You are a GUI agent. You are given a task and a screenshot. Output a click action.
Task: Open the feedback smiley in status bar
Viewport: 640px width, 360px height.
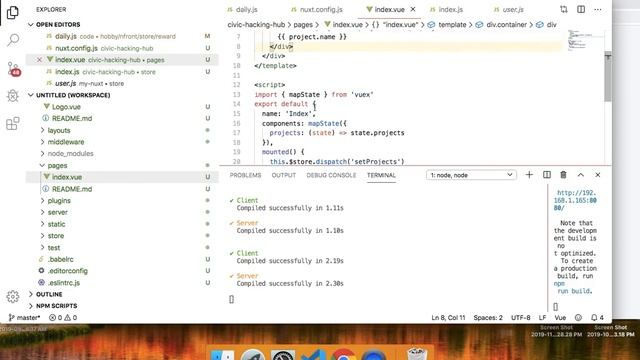pyautogui.click(x=578, y=317)
